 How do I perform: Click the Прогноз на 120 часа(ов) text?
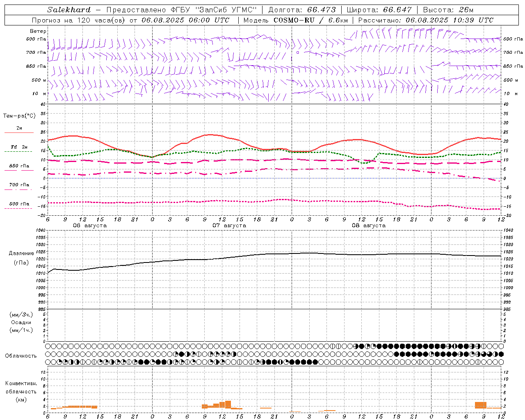[x=79, y=20]
